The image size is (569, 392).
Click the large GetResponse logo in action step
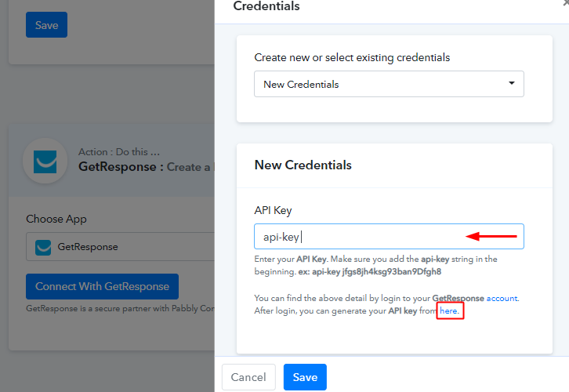[45, 162]
